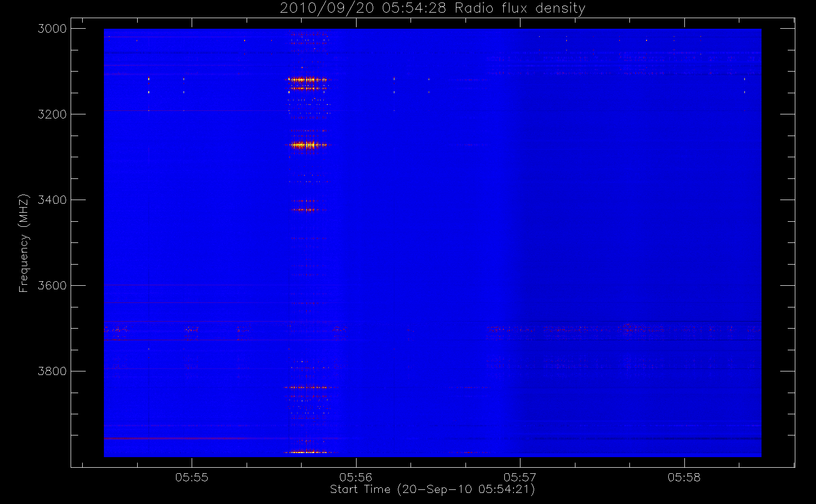The width and height of the screenshot is (816, 504).
Task: Click the 05:57 time tick label
Action: coord(520,477)
